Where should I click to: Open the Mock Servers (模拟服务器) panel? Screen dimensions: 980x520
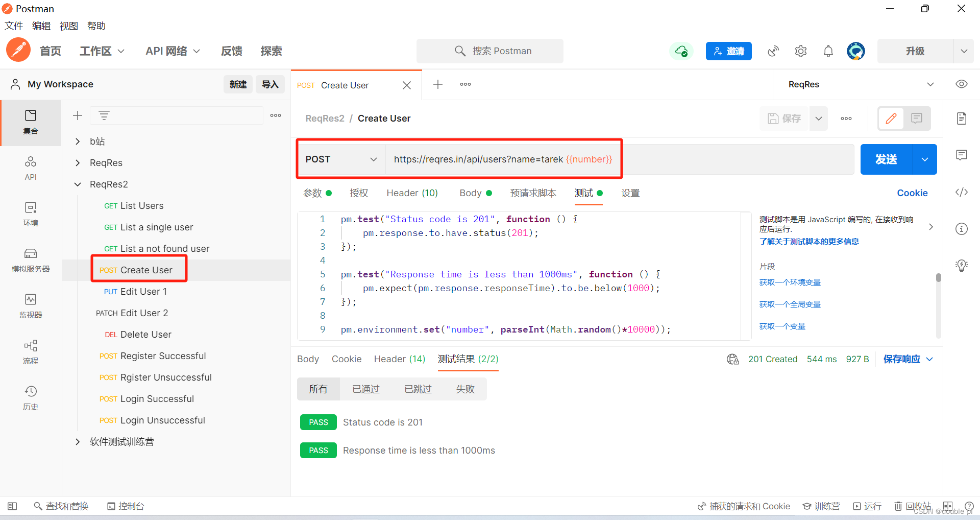point(31,261)
